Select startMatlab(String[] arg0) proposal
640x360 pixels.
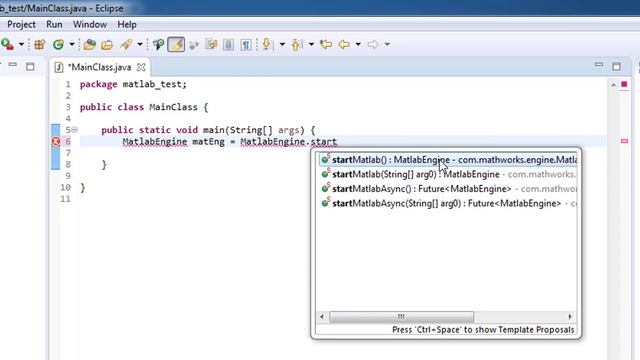tap(448, 174)
